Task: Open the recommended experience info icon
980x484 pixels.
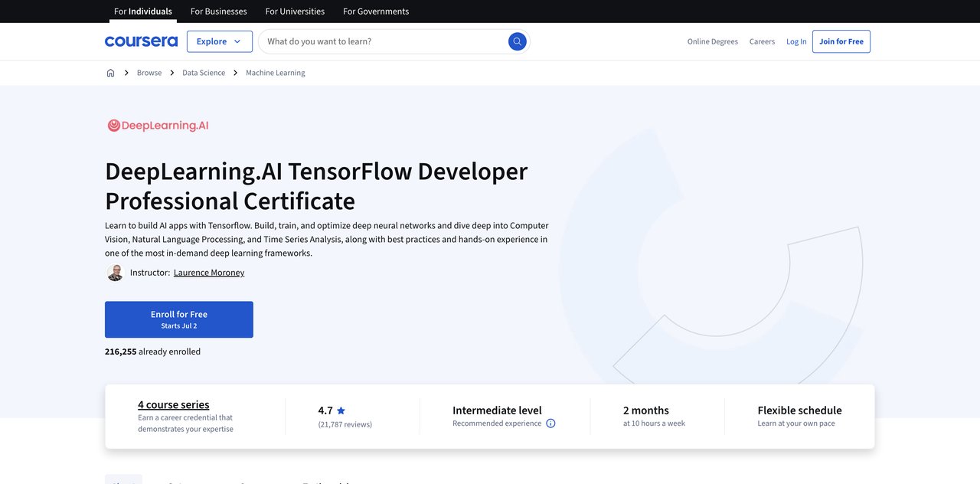Action: pyautogui.click(x=550, y=423)
